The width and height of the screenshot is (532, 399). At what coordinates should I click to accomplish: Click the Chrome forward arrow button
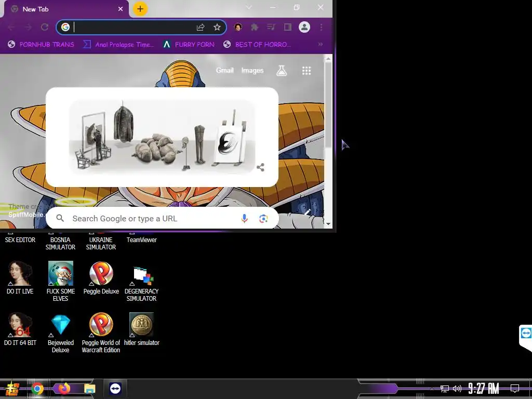[x=28, y=27]
